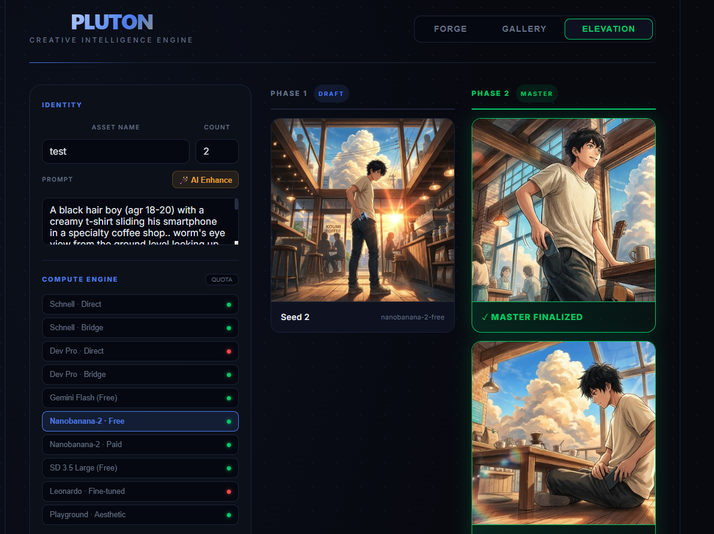
Task: Choose Dev Pro · Direct engine
Action: [x=140, y=351]
